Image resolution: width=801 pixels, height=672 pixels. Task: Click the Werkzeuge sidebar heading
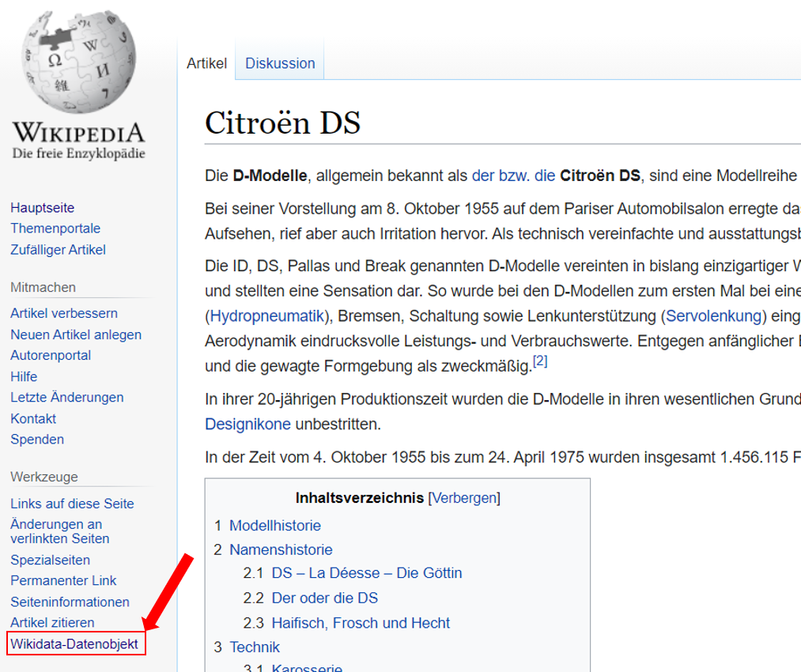(x=44, y=477)
